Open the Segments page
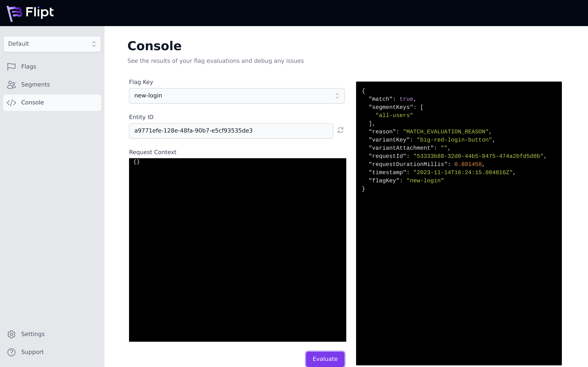The width and height of the screenshot is (588, 367). pos(36,84)
